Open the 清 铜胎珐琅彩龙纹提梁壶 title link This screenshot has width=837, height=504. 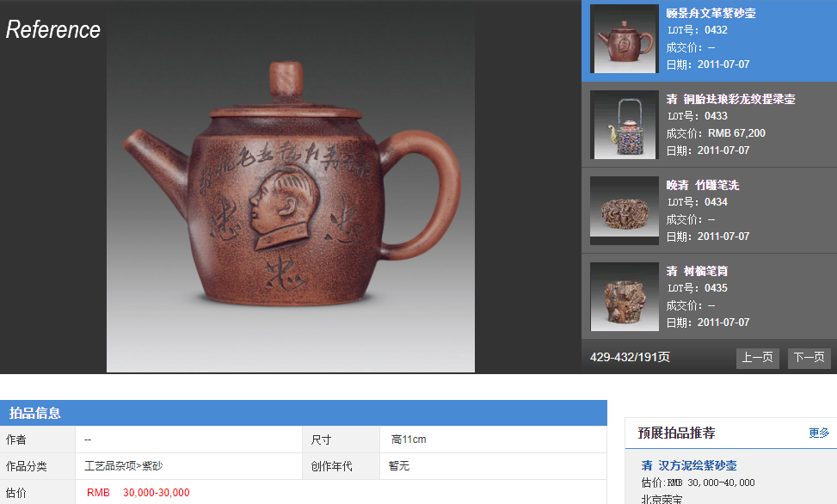(x=730, y=99)
